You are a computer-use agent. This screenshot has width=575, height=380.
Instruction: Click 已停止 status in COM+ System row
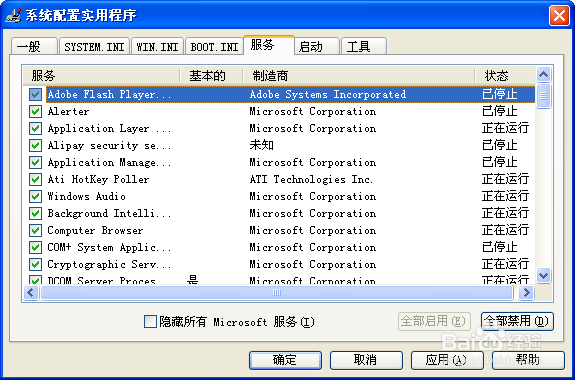point(500,248)
